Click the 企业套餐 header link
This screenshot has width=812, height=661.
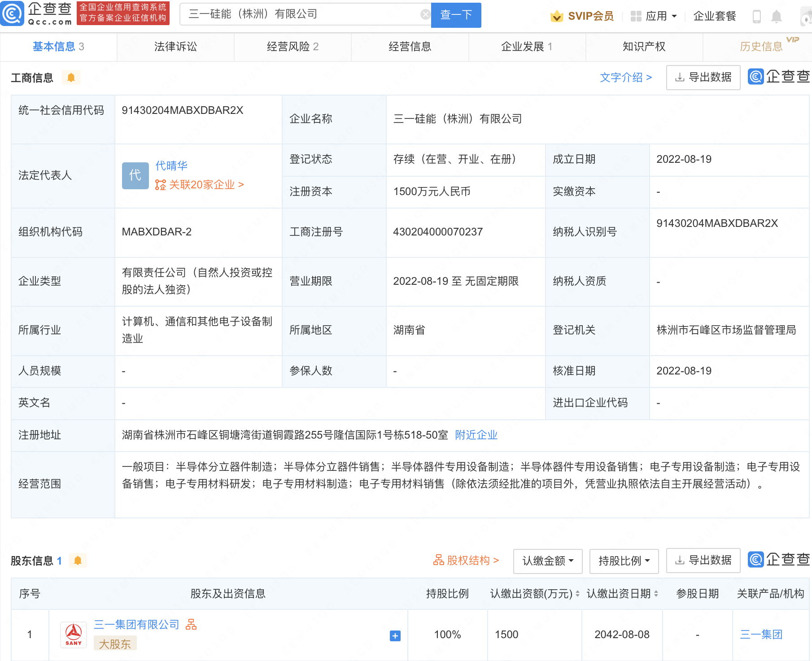point(715,17)
